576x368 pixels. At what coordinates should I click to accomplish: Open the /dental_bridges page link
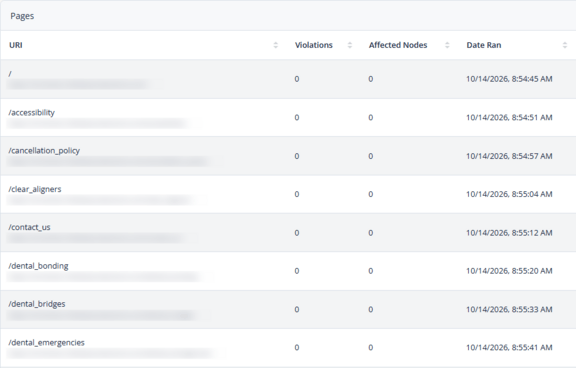[37, 304]
